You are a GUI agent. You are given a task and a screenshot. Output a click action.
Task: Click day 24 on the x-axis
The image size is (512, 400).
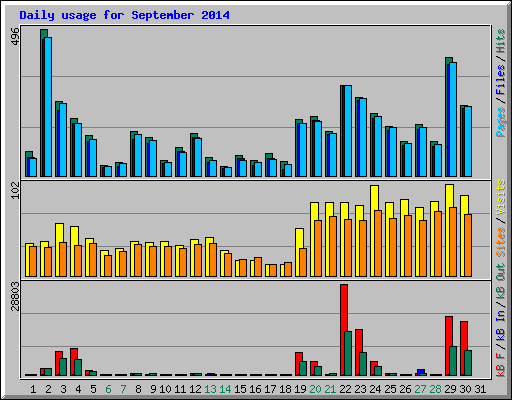click(375, 389)
